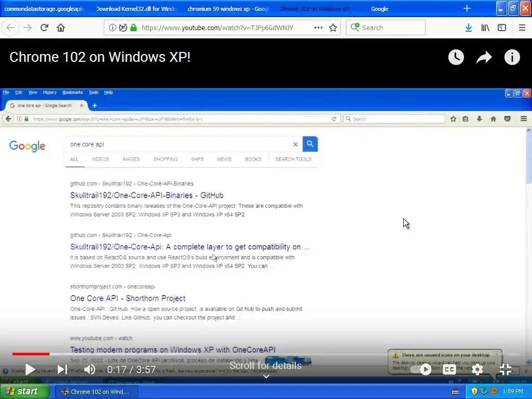532x399 pixels.
Task: Play the YouTube video
Action: tap(30, 369)
